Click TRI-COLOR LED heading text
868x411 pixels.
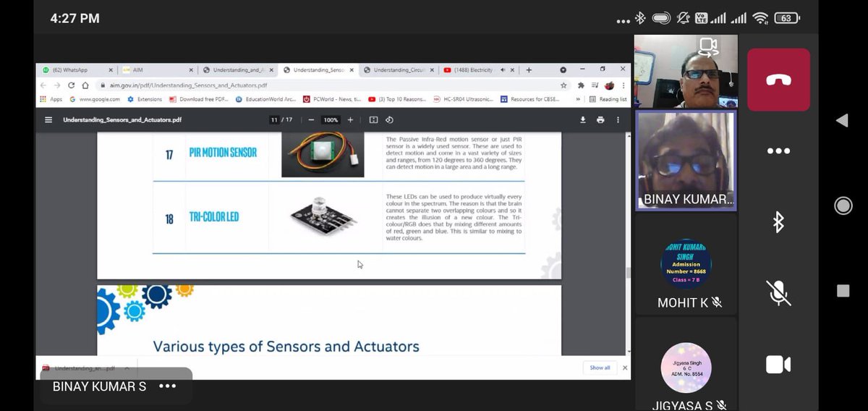[214, 217]
